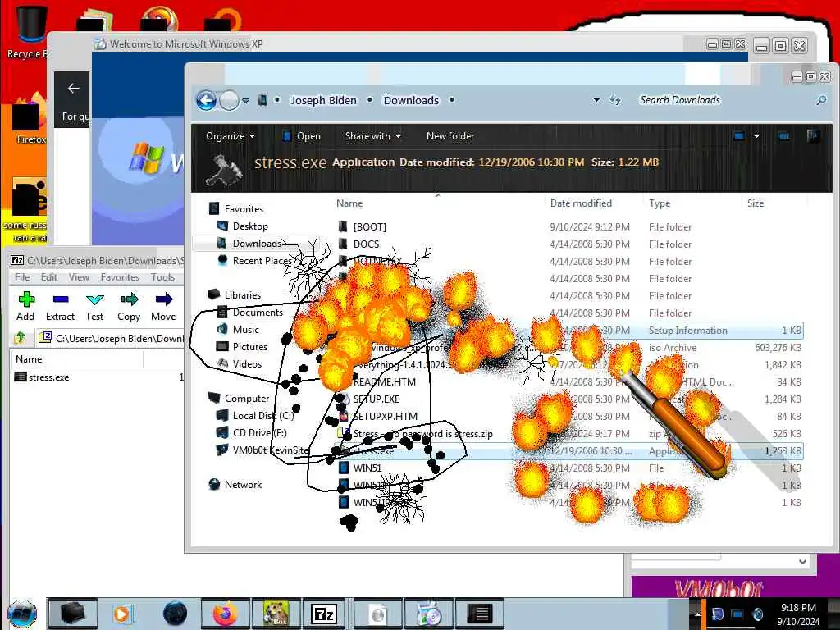Select SETUPXP.HTM file
This screenshot has height=630, width=840.
click(x=378, y=416)
